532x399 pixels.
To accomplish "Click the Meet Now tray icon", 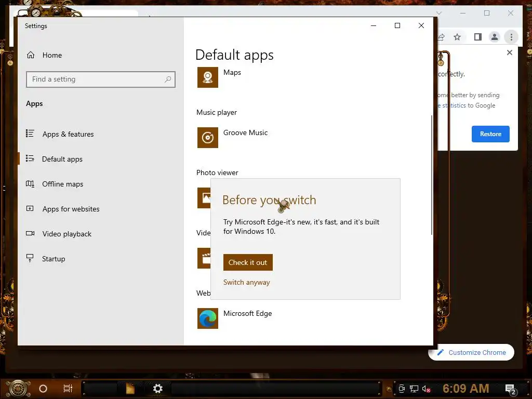I will [402, 389].
